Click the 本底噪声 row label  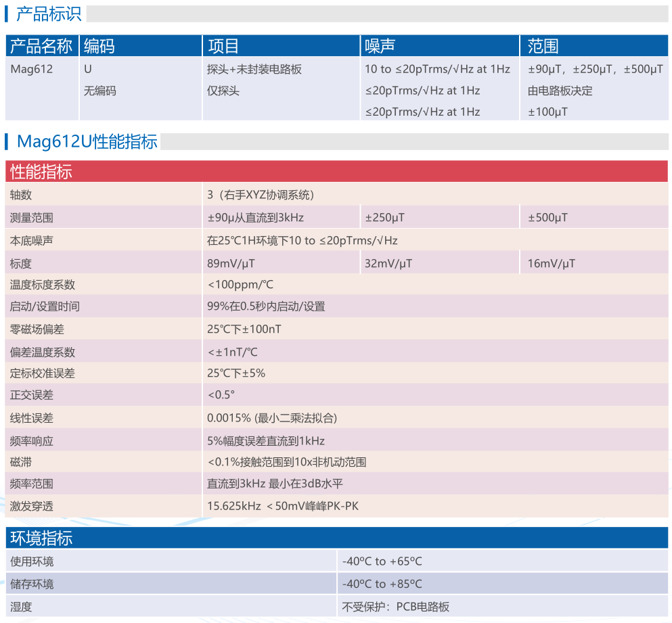click(32, 240)
